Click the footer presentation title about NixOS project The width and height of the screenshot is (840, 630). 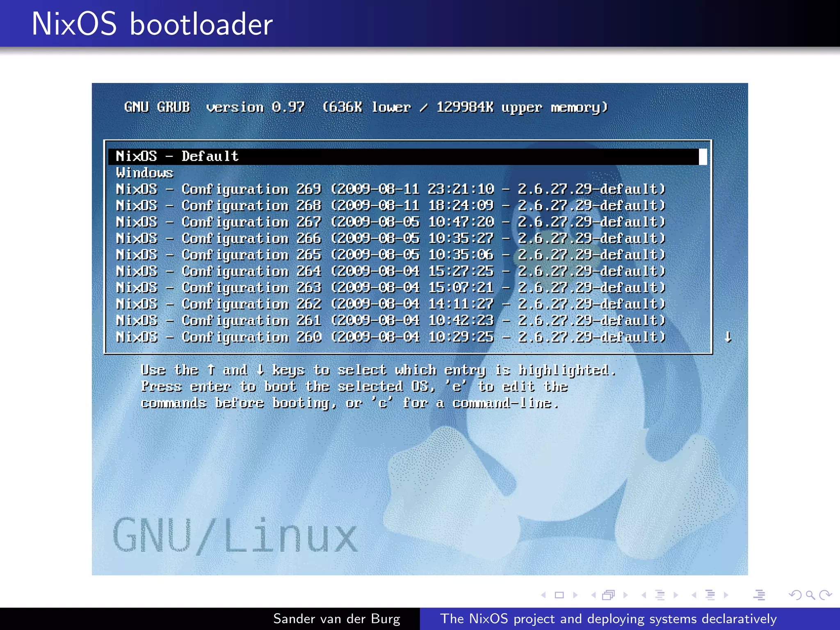click(609, 619)
